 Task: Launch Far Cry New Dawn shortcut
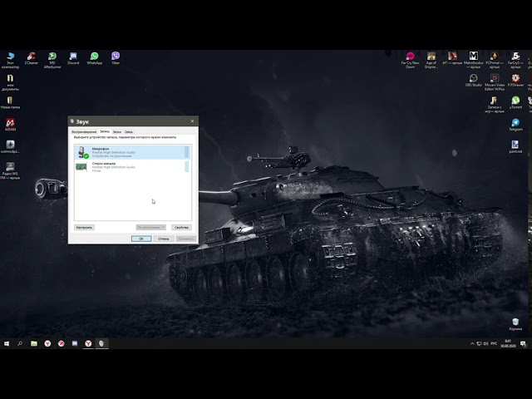coord(410,60)
